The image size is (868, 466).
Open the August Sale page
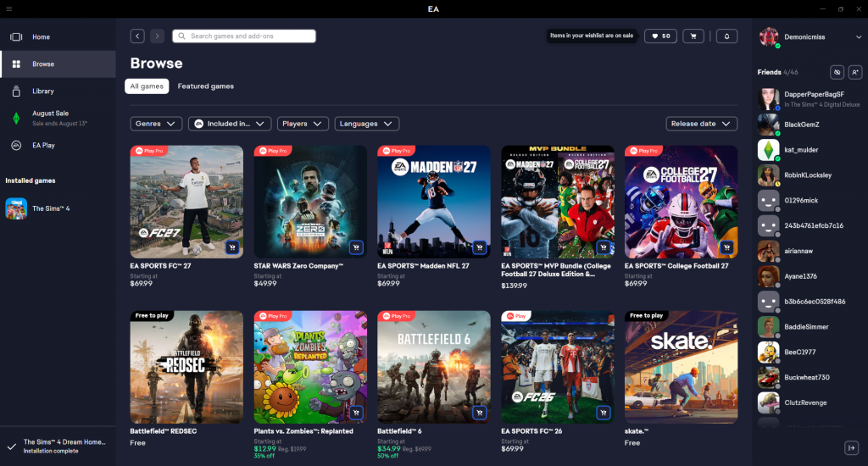[x=58, y=118]
